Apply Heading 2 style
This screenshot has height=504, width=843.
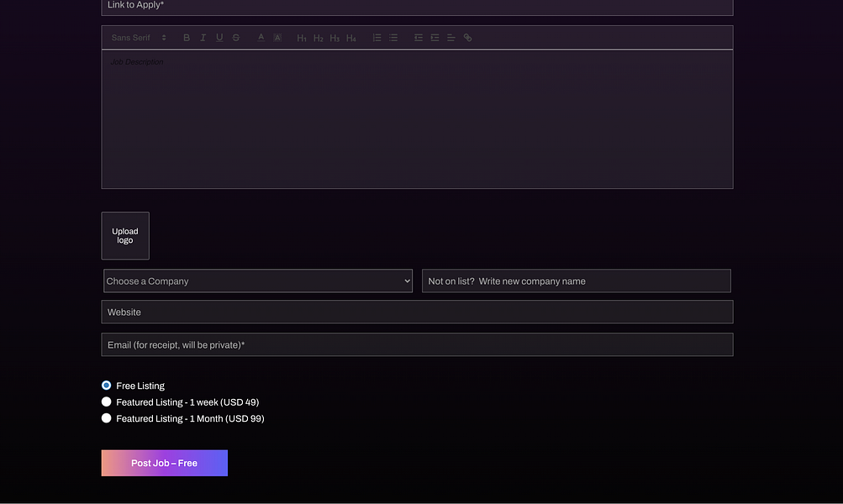[x=319, y=38]
